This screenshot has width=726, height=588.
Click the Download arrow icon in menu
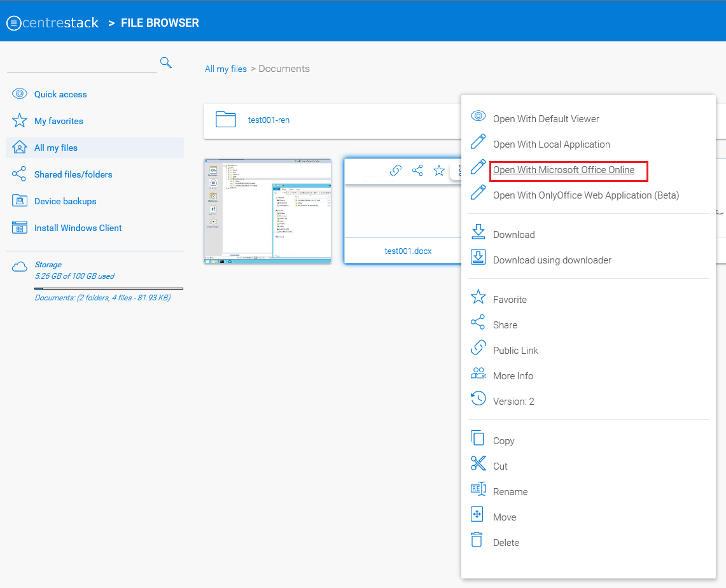click(x=478, y=232)
